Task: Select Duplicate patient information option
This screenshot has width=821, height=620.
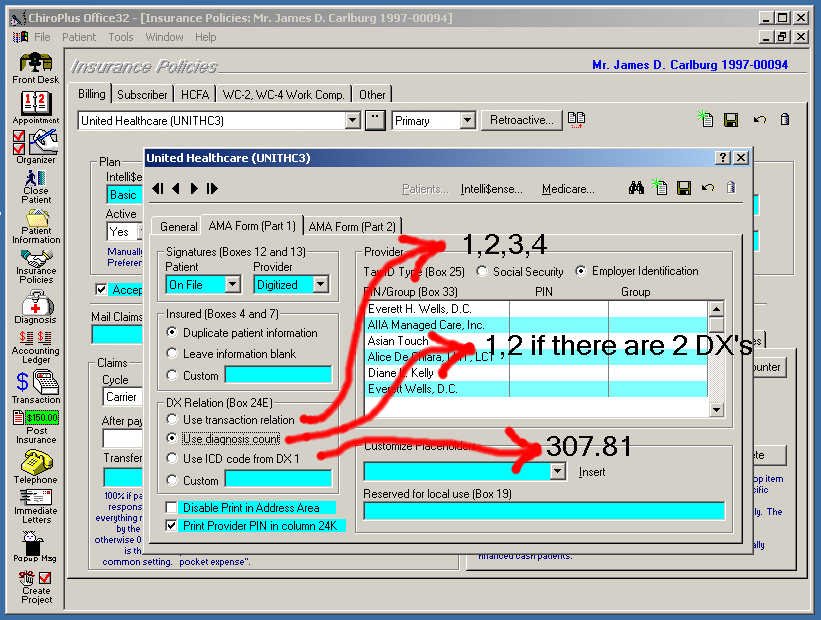Action: (x=172, y=333)
